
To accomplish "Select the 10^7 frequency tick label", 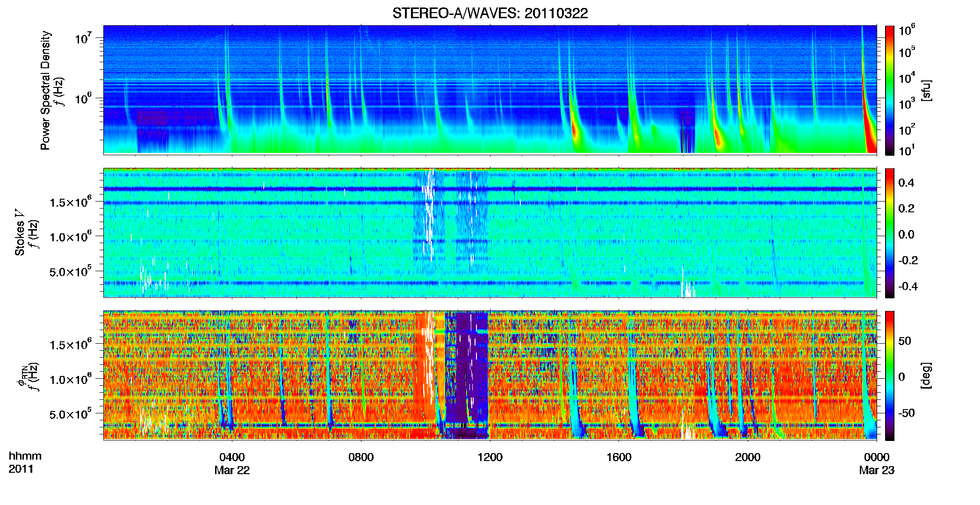I will 83,38.
